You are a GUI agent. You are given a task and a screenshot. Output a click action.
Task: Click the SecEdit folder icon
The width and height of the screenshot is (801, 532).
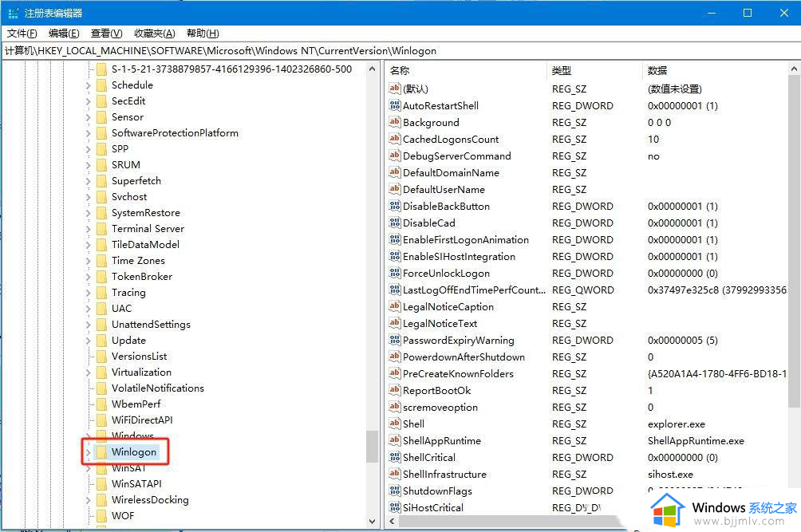[x=101, y=100]
